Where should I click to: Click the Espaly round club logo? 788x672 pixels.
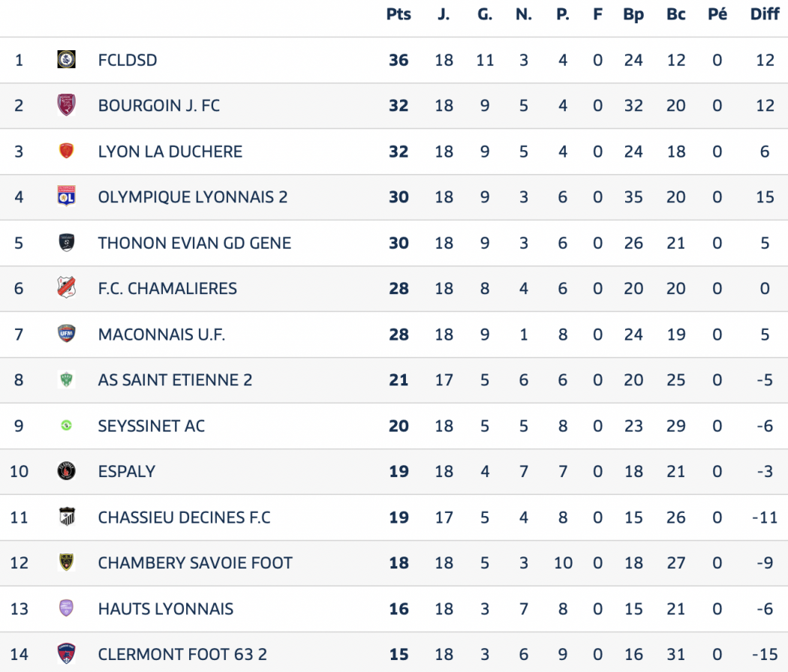pos(66,471)
